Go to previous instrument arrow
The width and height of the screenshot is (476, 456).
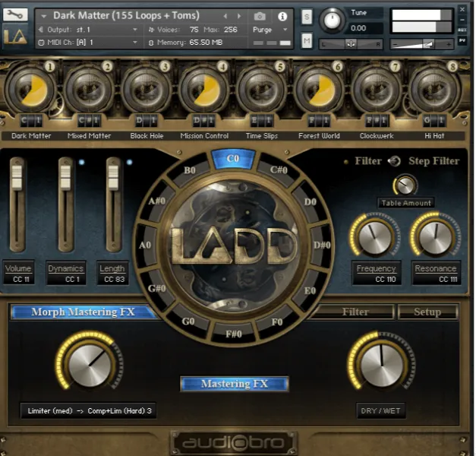point(225,16)
